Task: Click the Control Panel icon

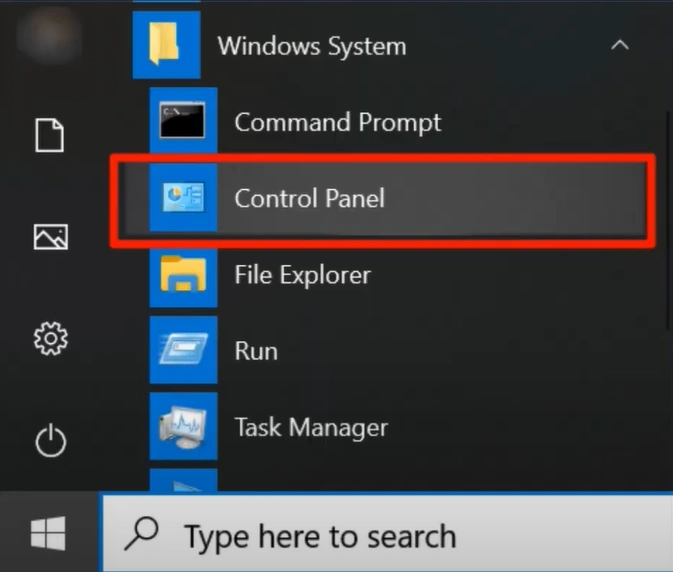Action: [183, 198]
